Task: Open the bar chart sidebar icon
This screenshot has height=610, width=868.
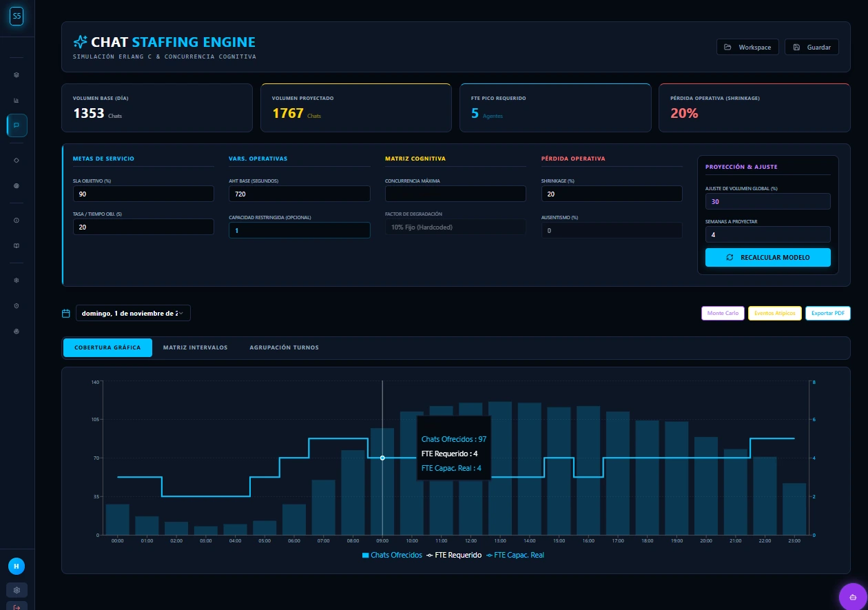Action: [17, 100]
